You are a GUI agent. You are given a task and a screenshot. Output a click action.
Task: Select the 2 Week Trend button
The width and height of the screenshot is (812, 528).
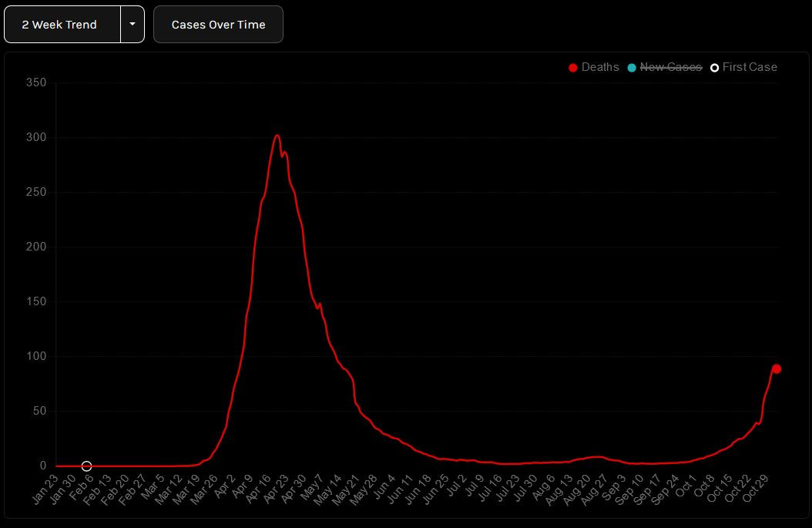coord(62,25)
